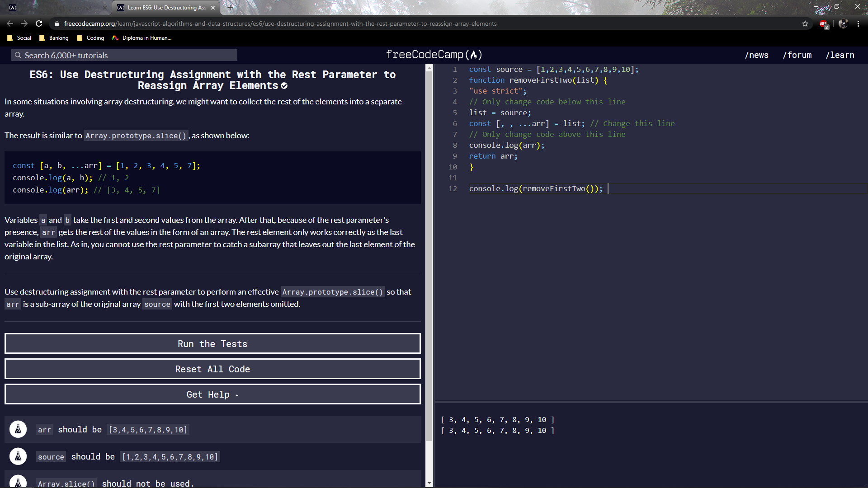Open the ABP adblock extension icon

tap(824, 24)
